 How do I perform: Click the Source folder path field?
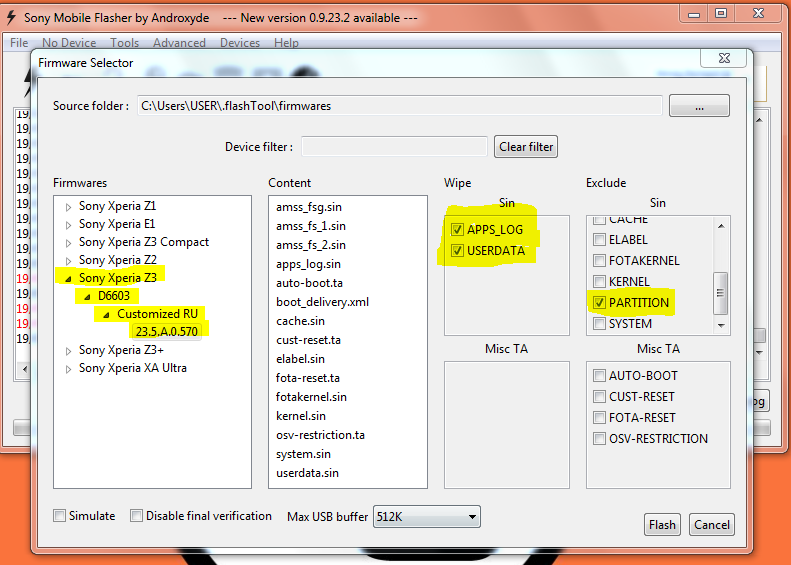[400, 106]
